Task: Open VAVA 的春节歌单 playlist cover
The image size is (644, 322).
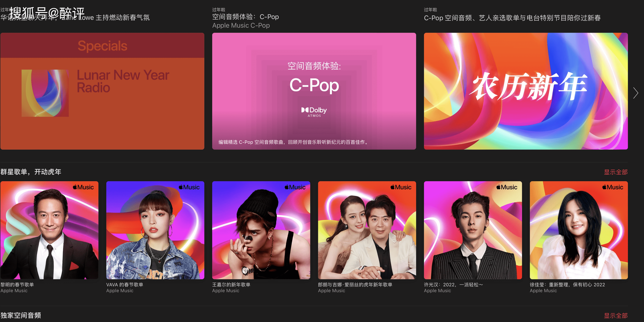Action: [x=155, y=230]
